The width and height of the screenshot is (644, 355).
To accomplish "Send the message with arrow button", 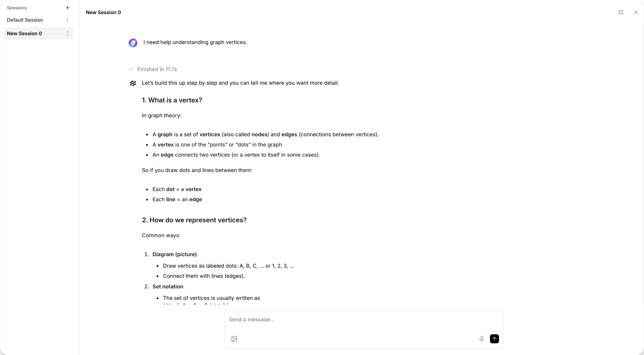I will tap(494, 339).
